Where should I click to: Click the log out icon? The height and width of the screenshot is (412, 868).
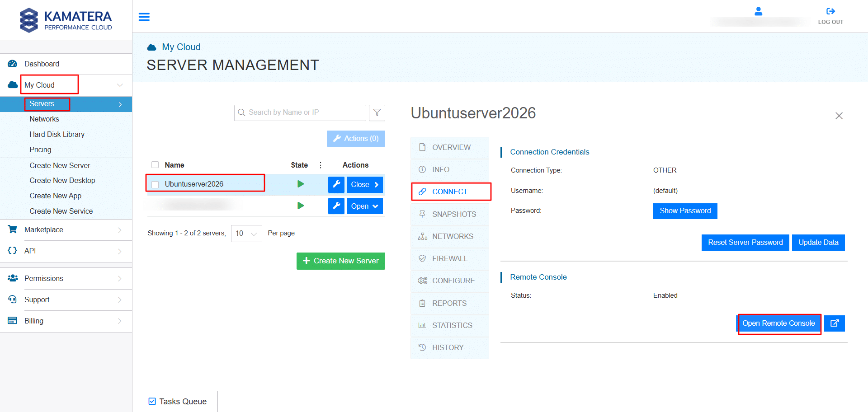click(x=830, y=11)
